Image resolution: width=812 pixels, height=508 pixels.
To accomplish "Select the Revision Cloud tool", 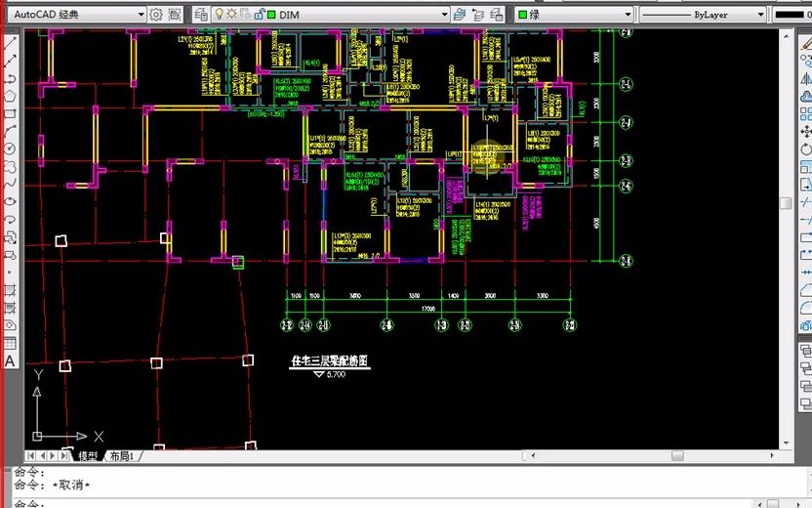I will [x=10, y=166].
